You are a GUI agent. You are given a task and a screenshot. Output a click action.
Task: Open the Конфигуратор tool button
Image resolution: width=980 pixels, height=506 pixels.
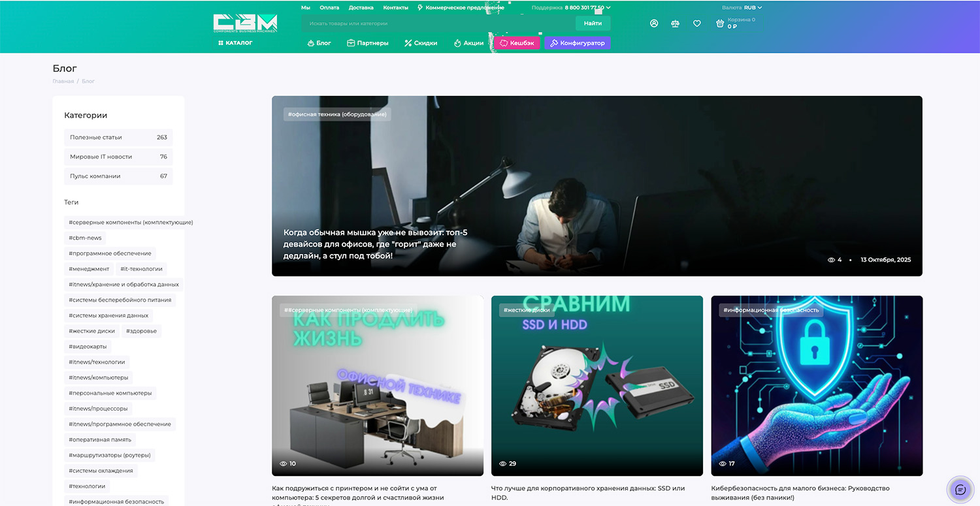(578, 43)
